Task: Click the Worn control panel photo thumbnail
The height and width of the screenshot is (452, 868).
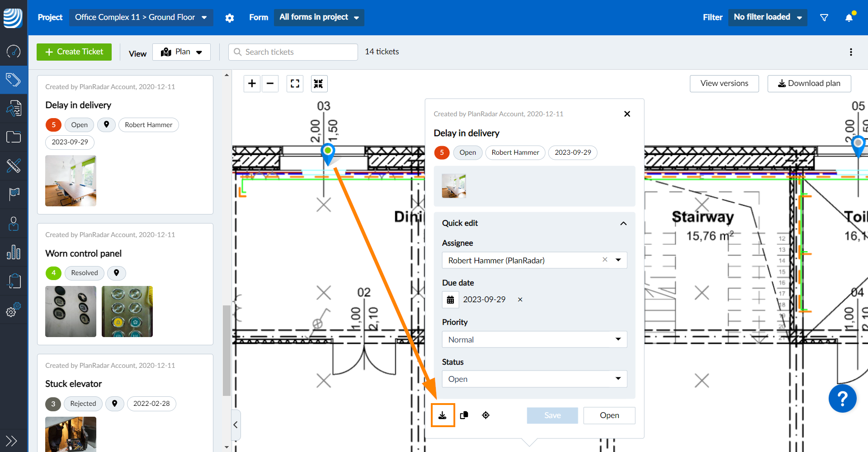Action: click(71, 311)
